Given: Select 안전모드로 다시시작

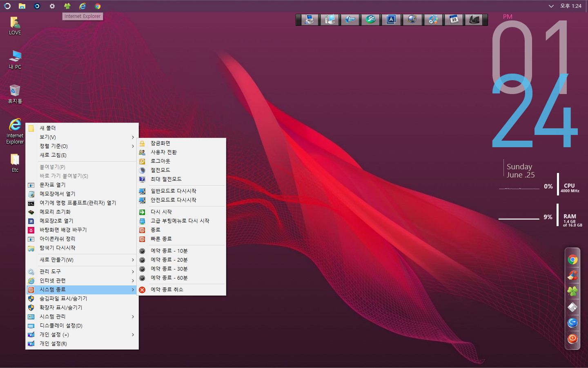Looking at the screenshot, I should pos(182,200).
